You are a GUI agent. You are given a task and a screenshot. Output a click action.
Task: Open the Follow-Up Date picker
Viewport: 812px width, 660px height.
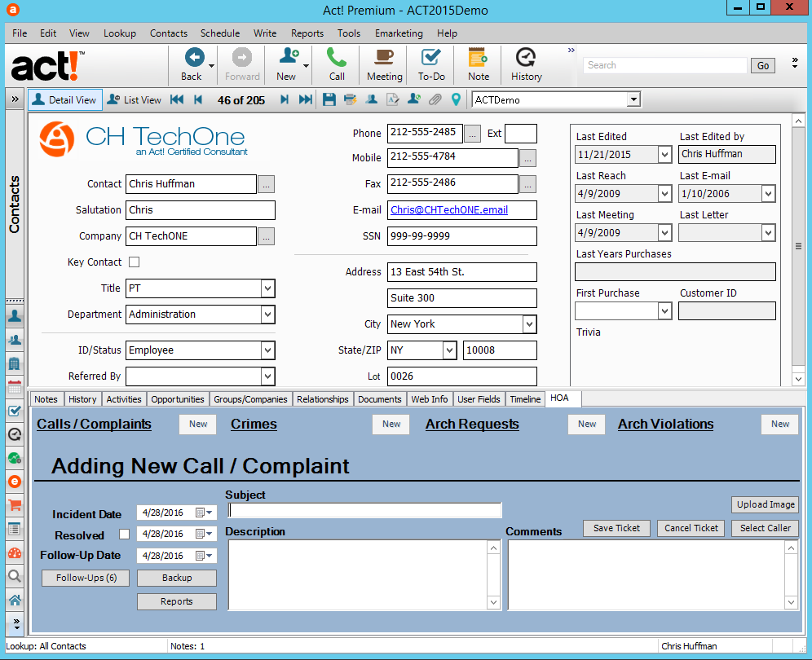(x=204, y=556)
